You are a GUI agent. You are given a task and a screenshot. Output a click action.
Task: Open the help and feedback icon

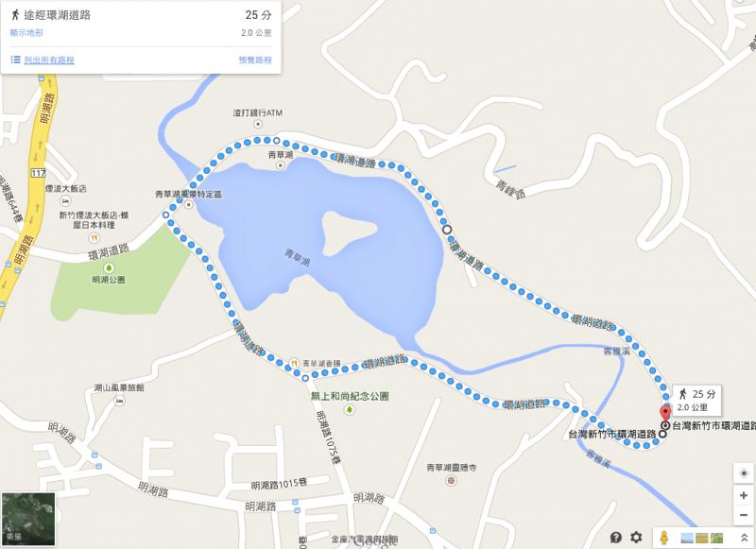(x=616, y=537)
